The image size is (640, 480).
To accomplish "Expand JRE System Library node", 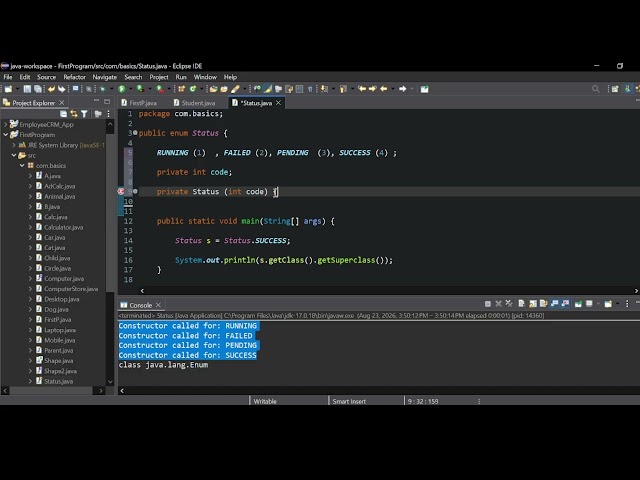I will (14, 145).
